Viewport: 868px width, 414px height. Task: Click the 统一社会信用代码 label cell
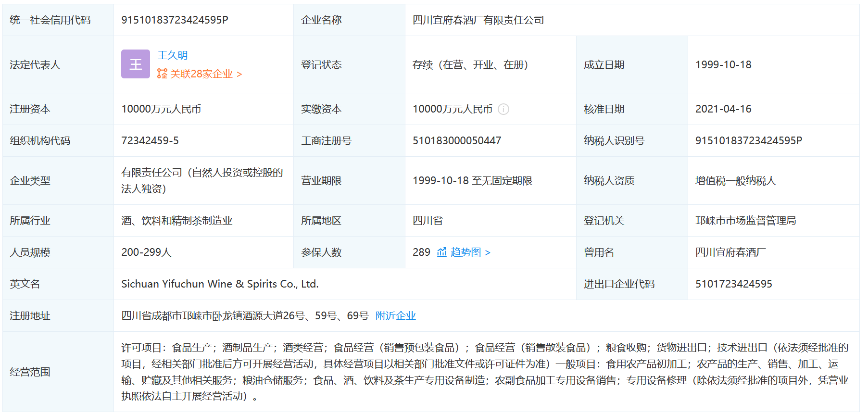pyautogui.click(x=58, y=20)
